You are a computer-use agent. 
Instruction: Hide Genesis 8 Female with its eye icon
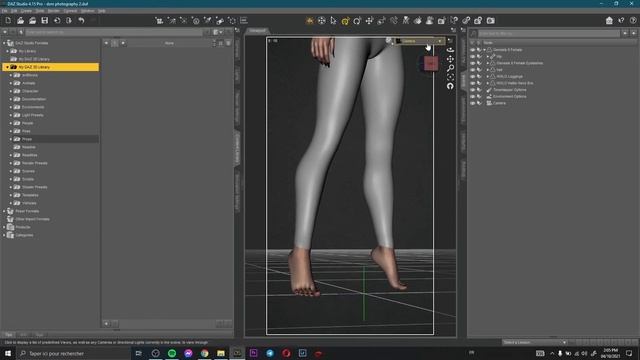[472, 50]
